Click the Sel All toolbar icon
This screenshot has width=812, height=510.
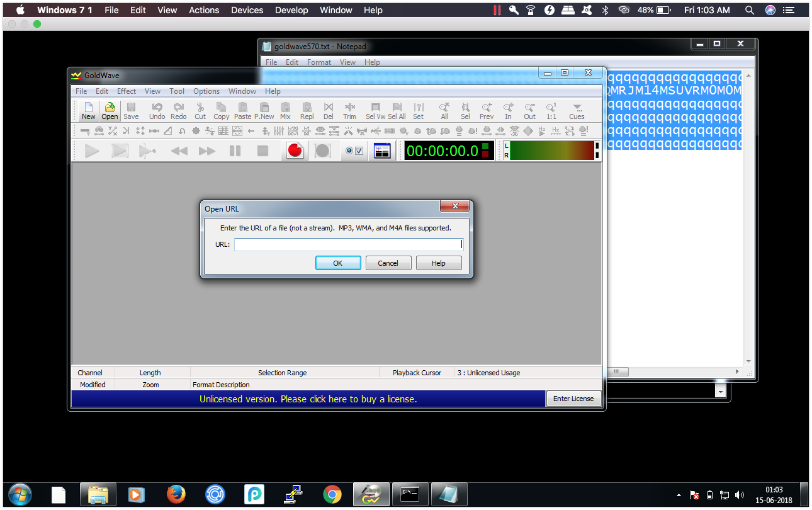click(x=397, y=111)
